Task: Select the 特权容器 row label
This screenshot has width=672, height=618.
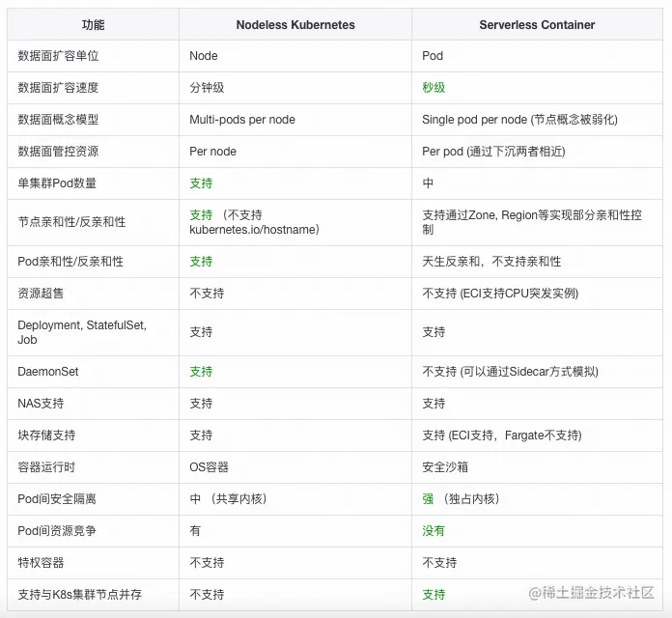Action: coord(41,563)
